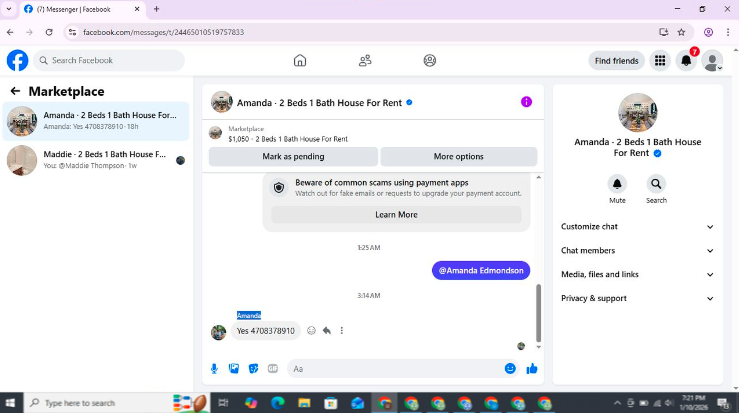Expand Chat members section
The height and width of the screenshot is (413, 739).
click(x=637, y=250)
